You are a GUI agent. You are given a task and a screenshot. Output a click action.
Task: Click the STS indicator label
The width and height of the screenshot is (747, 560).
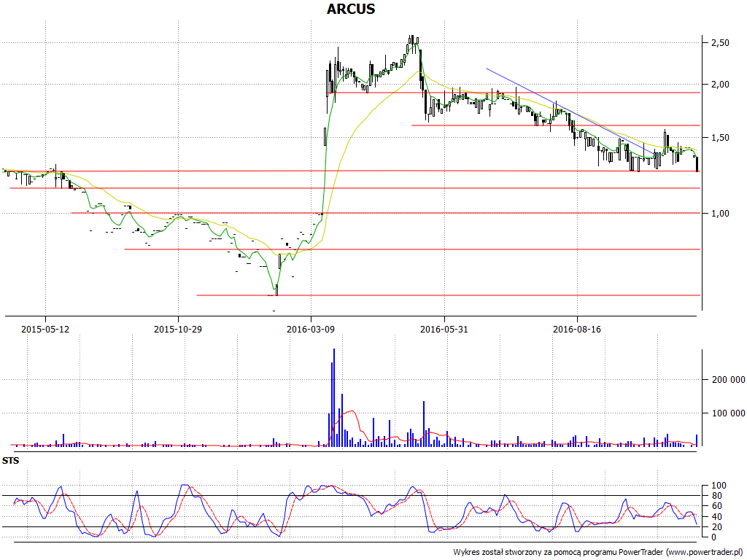click(x=10, y=461)
